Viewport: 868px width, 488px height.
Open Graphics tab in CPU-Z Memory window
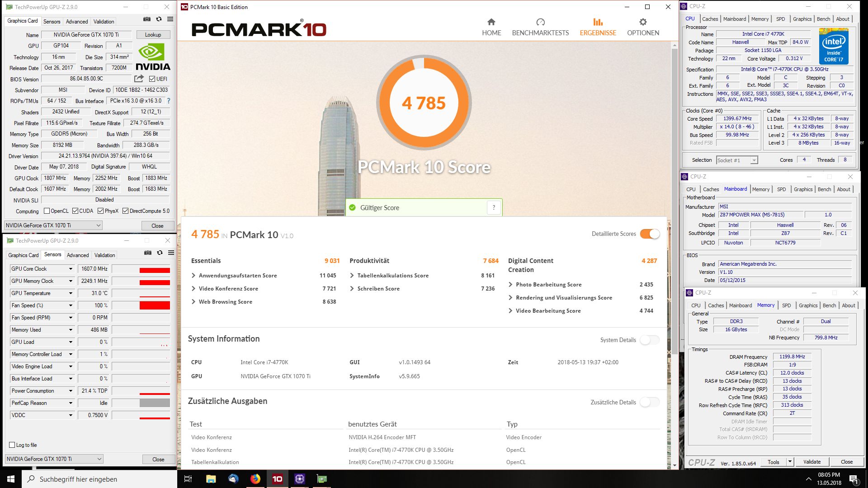pos(808,305)
